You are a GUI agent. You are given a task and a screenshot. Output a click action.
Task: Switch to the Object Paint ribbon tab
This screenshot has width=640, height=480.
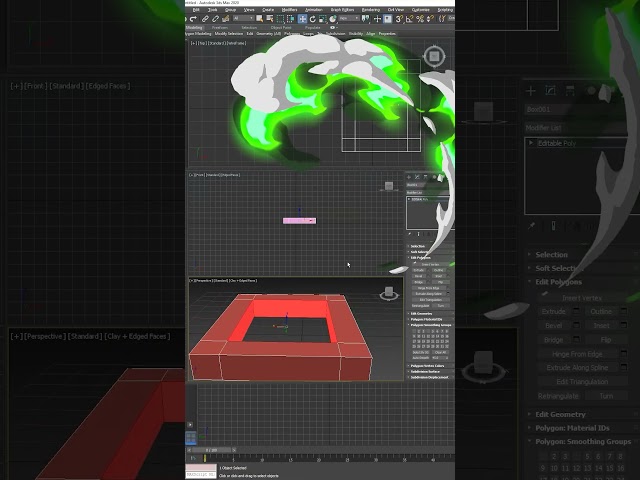pyautogui.click(x=281, y=27)
